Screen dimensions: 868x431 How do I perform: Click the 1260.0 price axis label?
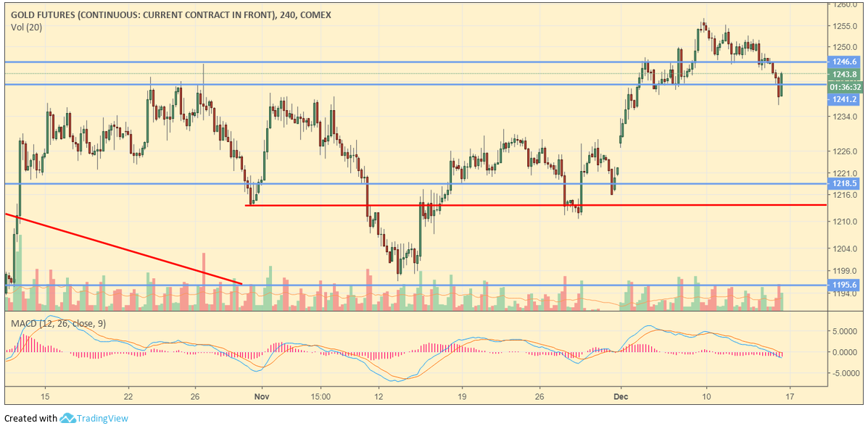(846, 5)
